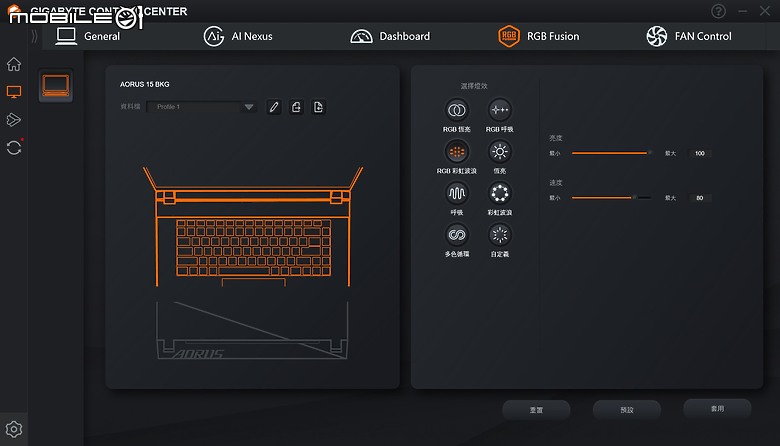
Task: Switch to the Dashboard tab
Action: (390, 36)
